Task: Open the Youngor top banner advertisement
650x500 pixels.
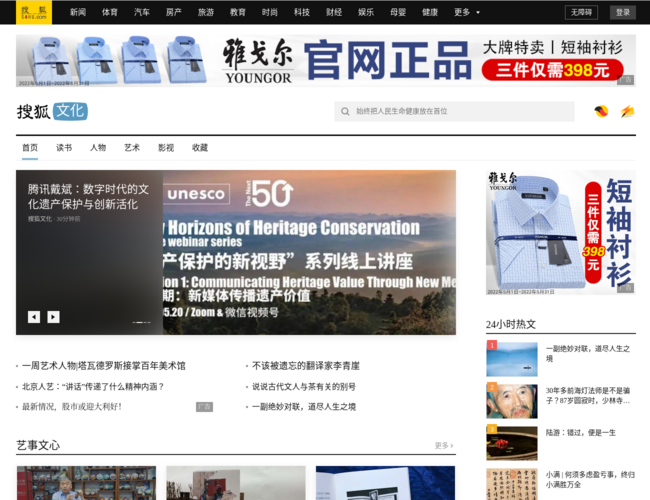Action: pos(326,61)
